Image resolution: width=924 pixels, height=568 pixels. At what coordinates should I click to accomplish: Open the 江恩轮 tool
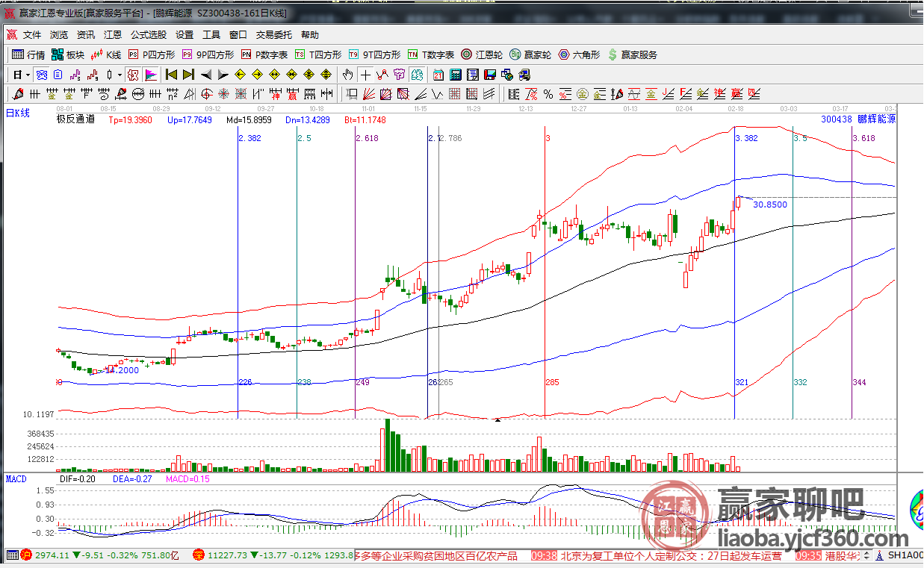(482, 55)
